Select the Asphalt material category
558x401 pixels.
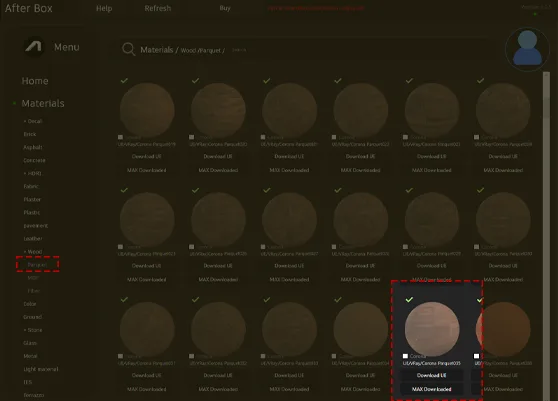(33, 147)
